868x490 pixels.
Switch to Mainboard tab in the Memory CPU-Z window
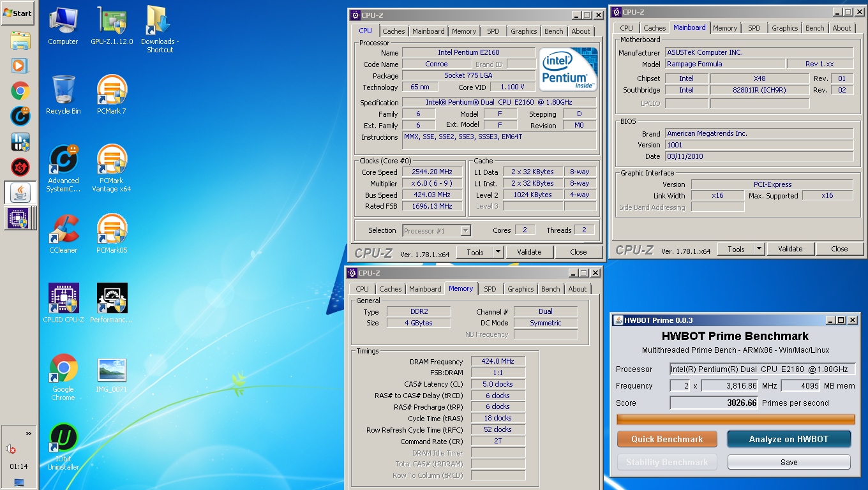pos(425,289)
